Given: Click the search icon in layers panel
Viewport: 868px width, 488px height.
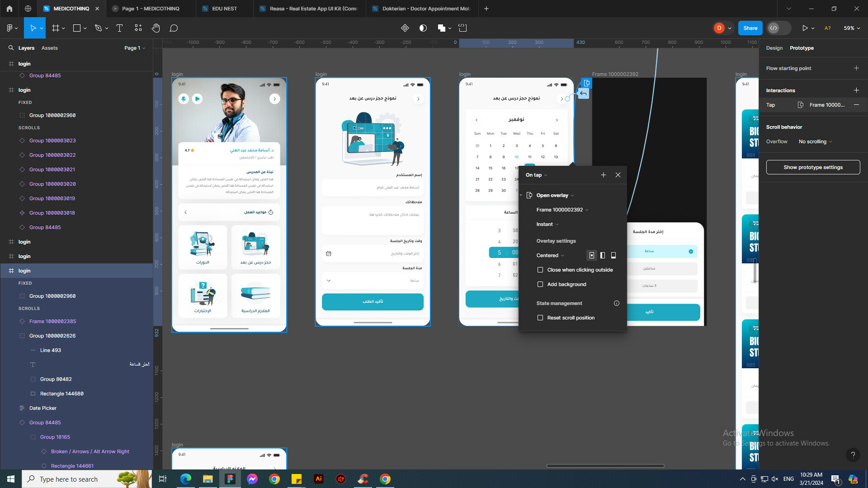Looking at the screenshot, I should click(11, 48).
